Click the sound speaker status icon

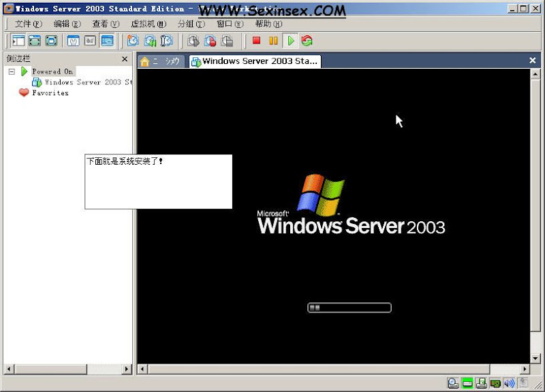[x=509, y=383]
